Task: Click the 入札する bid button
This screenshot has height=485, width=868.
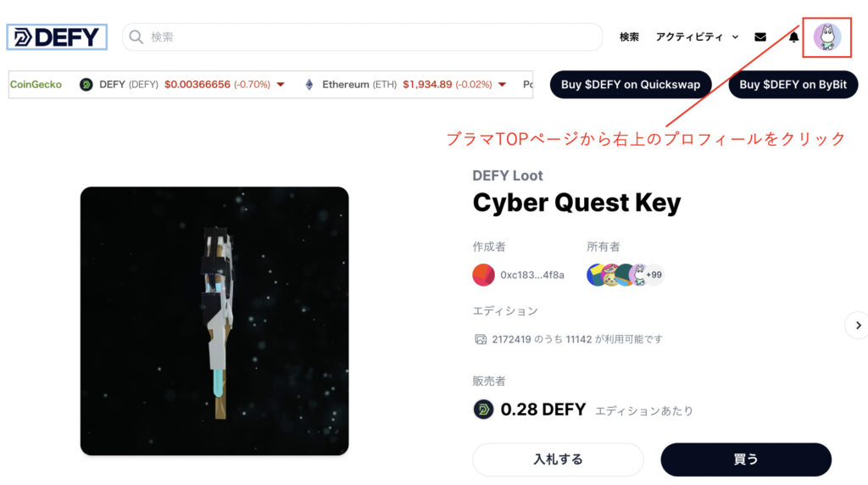Action: pyautogui.click(x=558, y=459)
